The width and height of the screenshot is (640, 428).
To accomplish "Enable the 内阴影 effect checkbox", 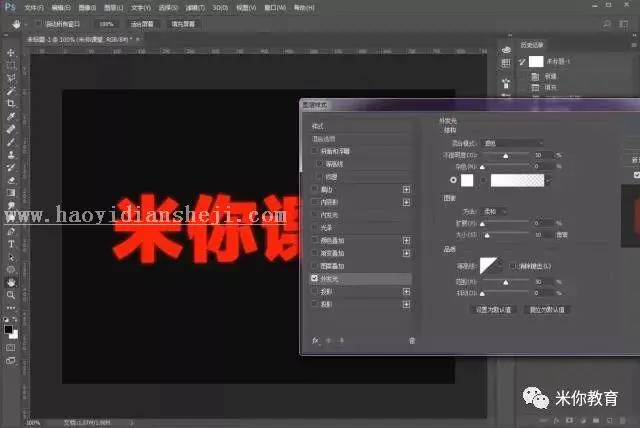I will pyautogui.click(x=315, y=202).
